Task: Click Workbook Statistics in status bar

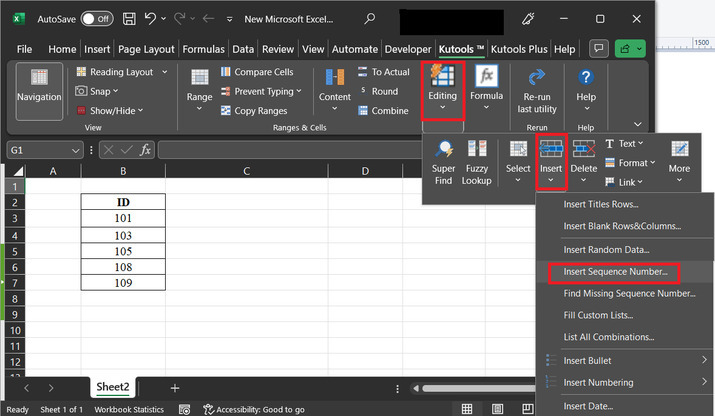Action: tap(129, 410)
